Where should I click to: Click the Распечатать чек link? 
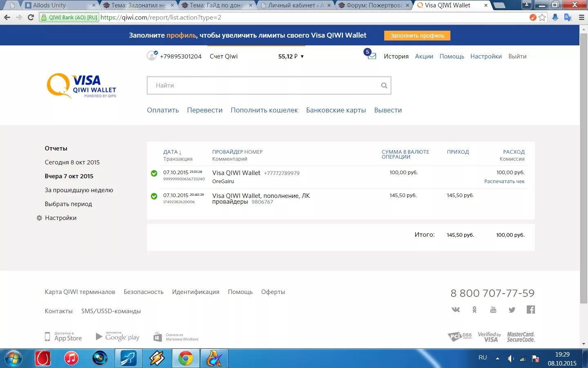pos(504,181)
